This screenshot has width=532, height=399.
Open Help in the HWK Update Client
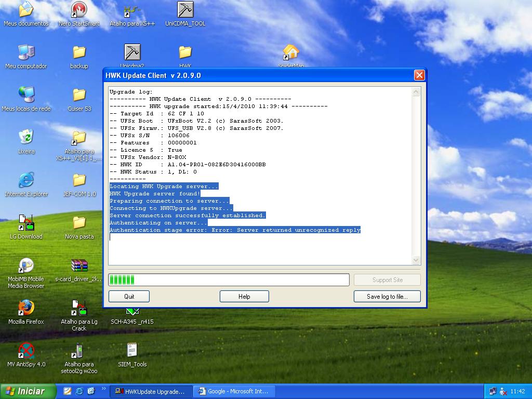coord(244,296)
